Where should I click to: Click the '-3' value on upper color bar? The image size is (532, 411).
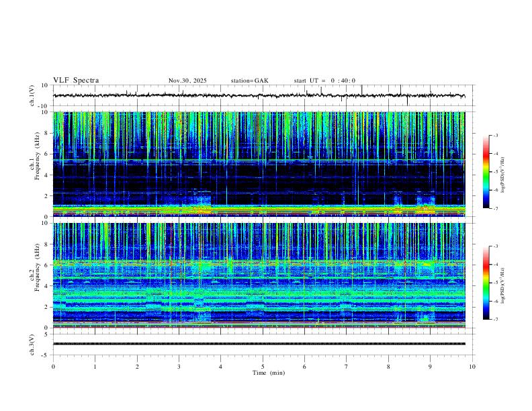pyautogui.click(x=495, y=135)
